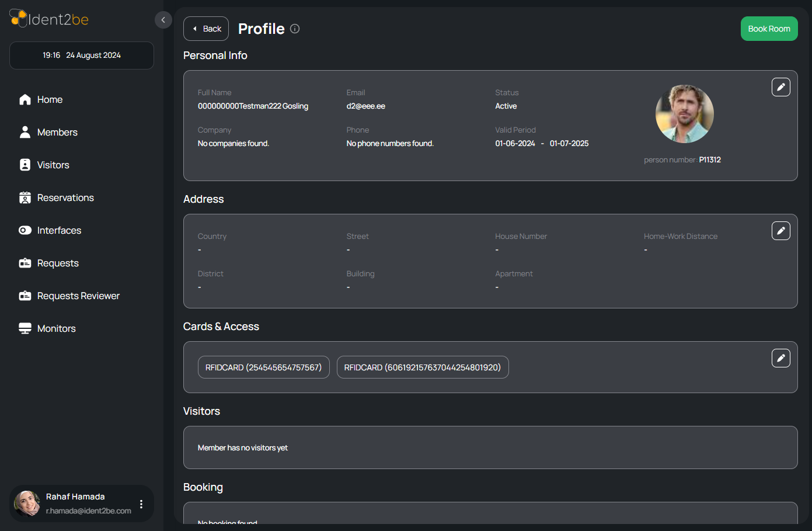Image resolution: width=812 pixels, height=531 pixels.
Task: Click 'No companies found.' text
Action: [234, 144]
